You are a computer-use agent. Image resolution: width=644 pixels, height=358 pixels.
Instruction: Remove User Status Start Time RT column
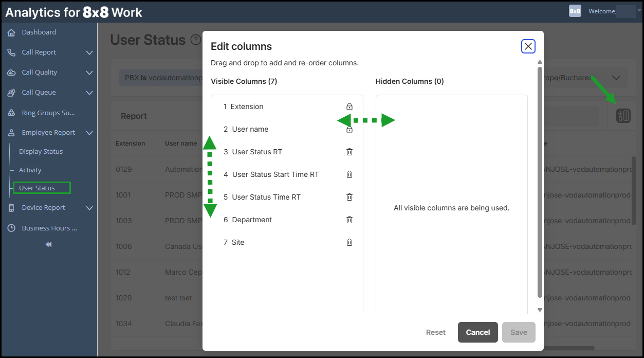[x=349, y=174]
